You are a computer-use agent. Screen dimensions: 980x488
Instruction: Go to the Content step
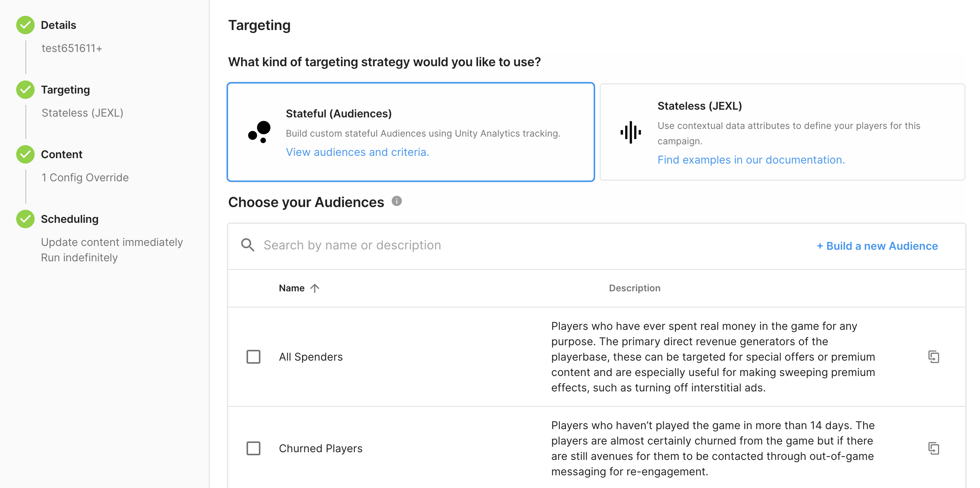click(62, 154)
